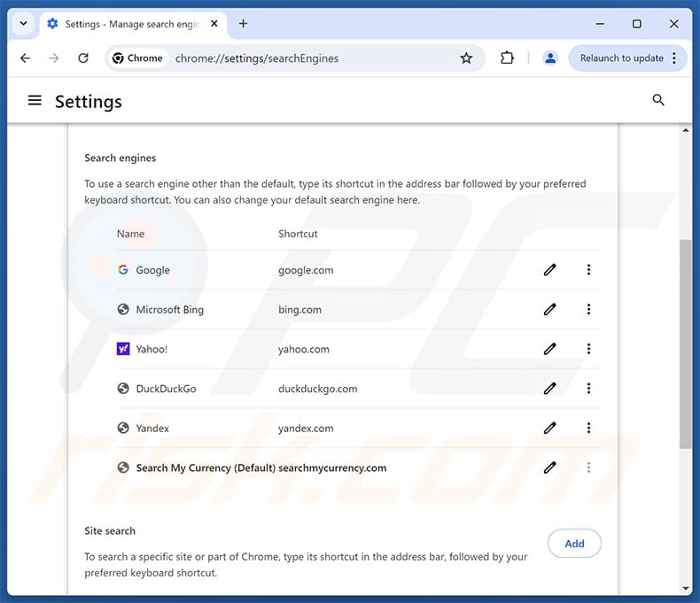Select the Settings - Manage search engines tab
The height and width of the screenshot is (603, 700).
(x=133, y=24)
